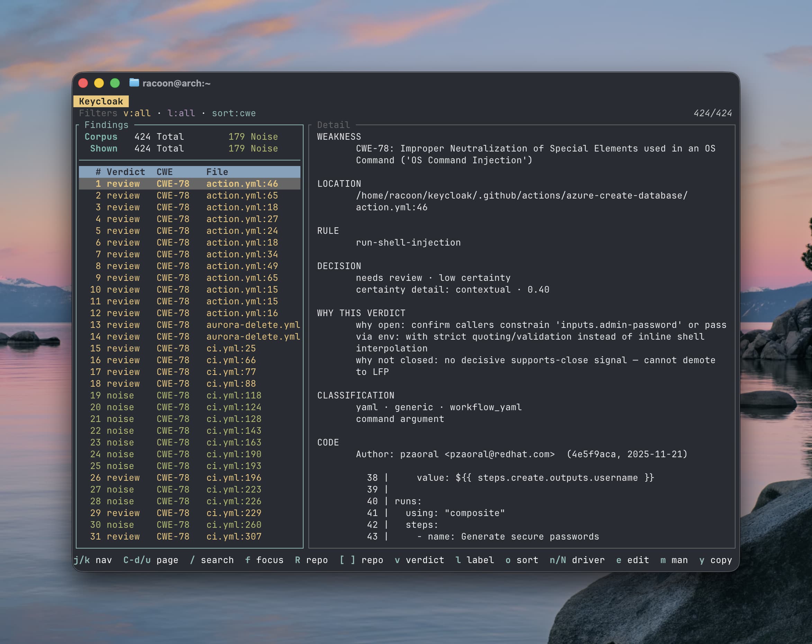Click the v verdict hint
812x644 pixels.
pyautogui.click(x=419, y=560)
